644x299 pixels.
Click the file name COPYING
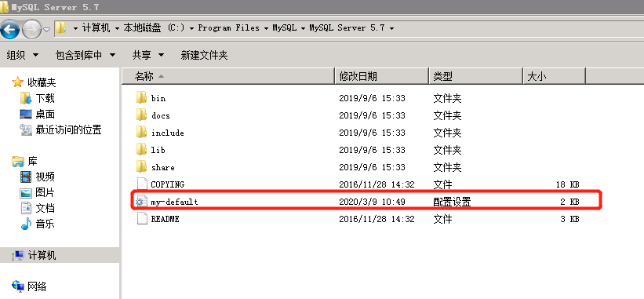[168, 184]
